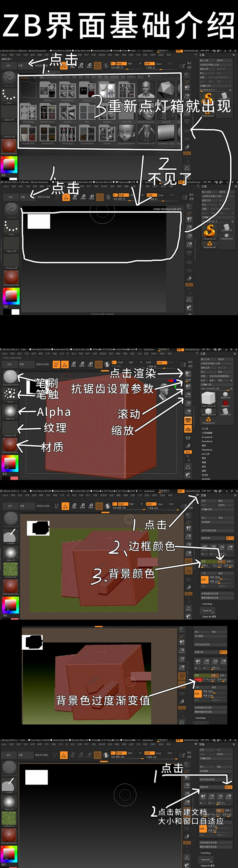Screen dimensions: 238x868
Task: Toggle the Edit button in the red cube screenshot
Action: point(56,365)
